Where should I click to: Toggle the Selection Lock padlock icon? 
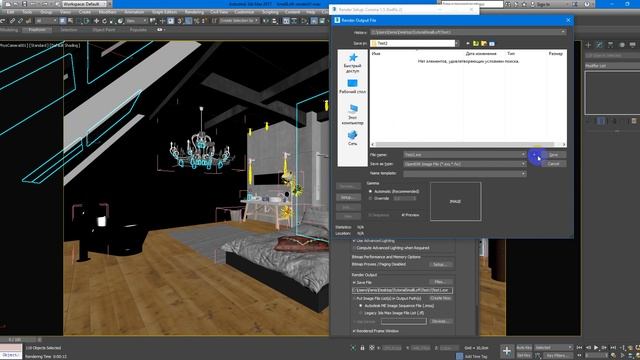click(362, 348)
